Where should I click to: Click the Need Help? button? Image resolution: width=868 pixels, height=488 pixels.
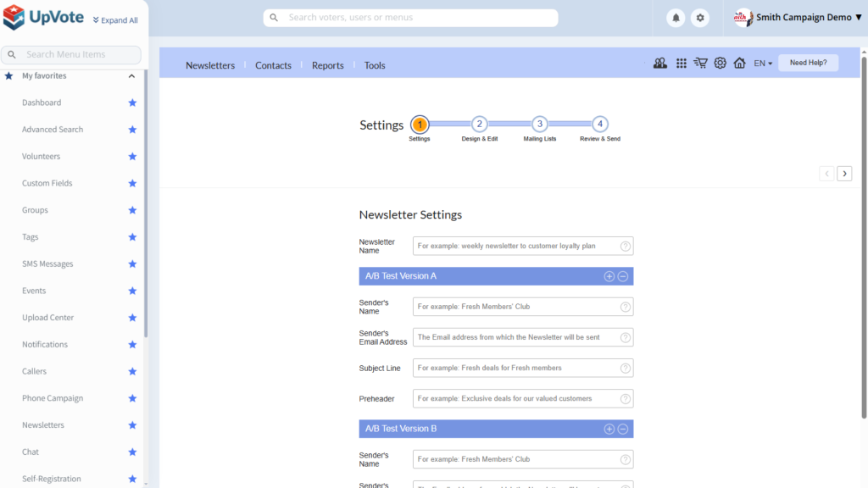point(808,63)
